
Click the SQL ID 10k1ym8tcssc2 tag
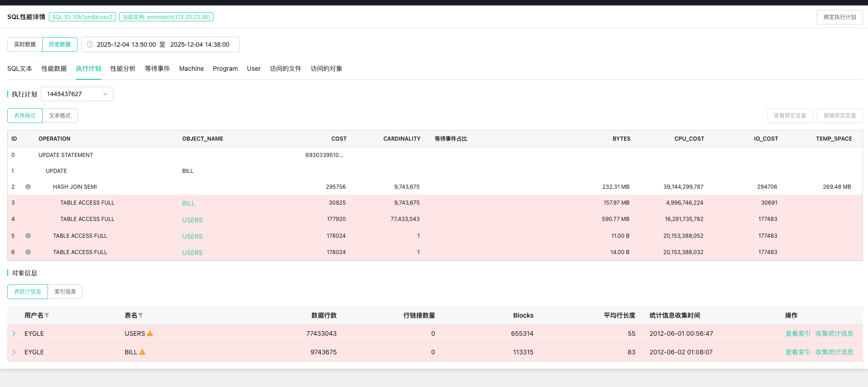tap(82, 17)
